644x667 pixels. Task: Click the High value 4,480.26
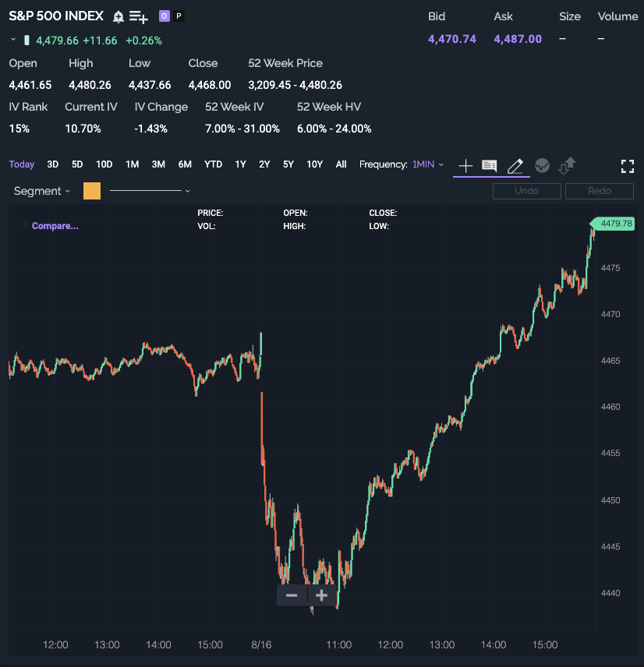point(90,85)
